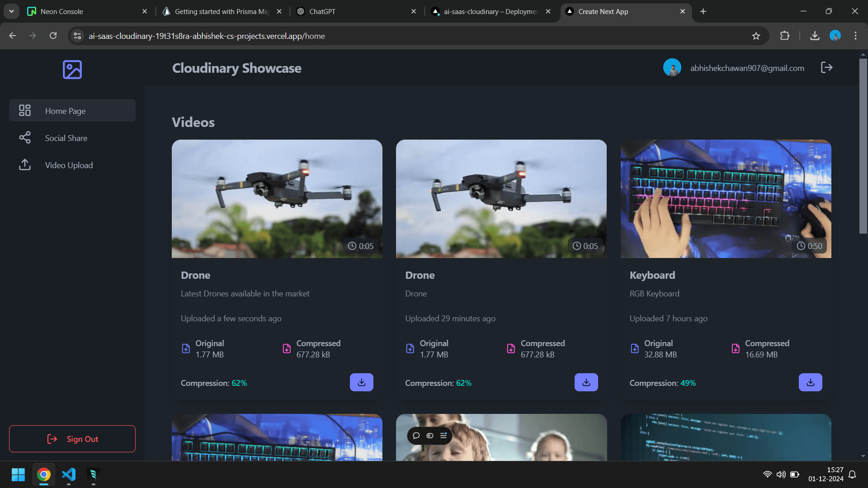This screenshot has width=868, height=488.
Task: Click the Cloudinary Showcase heading
Action: click(x=236, y=68)
